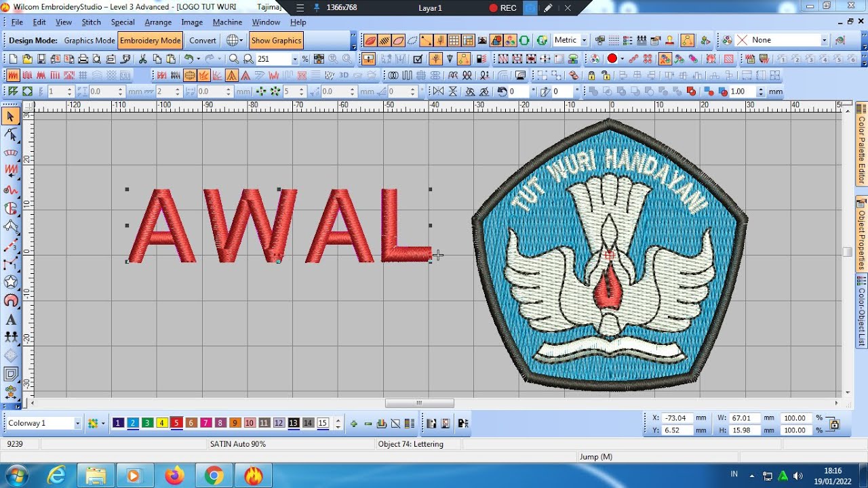
Task: Click the Add color plus icon
Action: [354, 424]
